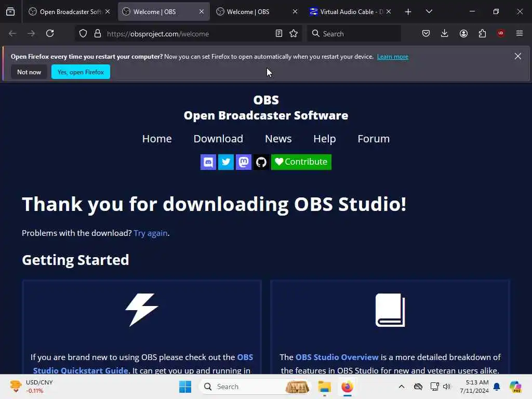
Task: Close the active Welcome | OBS tab
Action: [202, 11]
